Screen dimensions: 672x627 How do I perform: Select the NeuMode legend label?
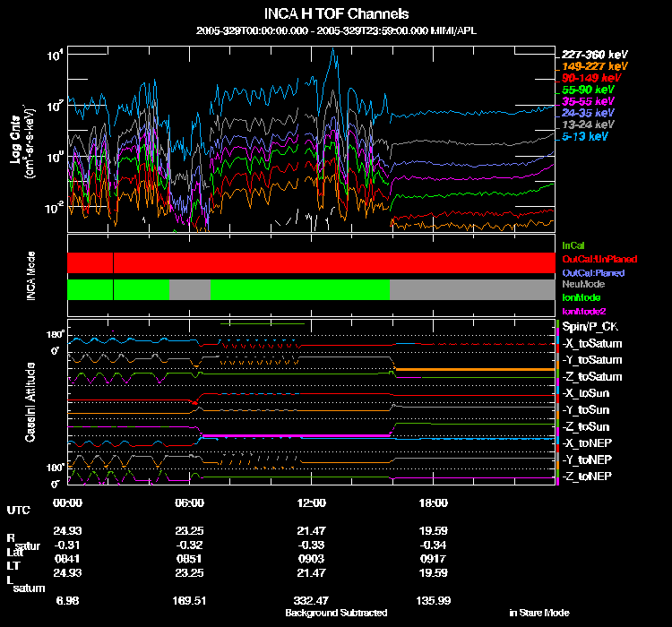coord(583,284)
